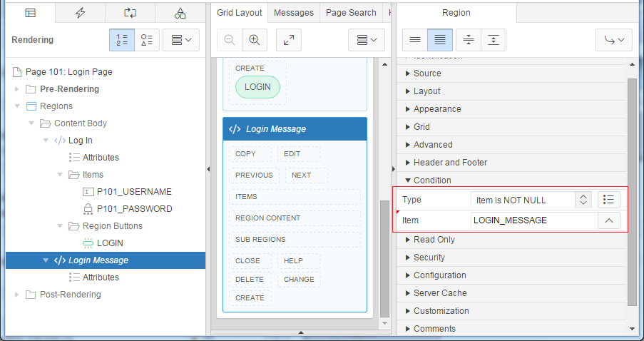Collapse the Log In region node
Image resolution: width=644 pixels, height=341 pixels.
[x=46, y=141]
